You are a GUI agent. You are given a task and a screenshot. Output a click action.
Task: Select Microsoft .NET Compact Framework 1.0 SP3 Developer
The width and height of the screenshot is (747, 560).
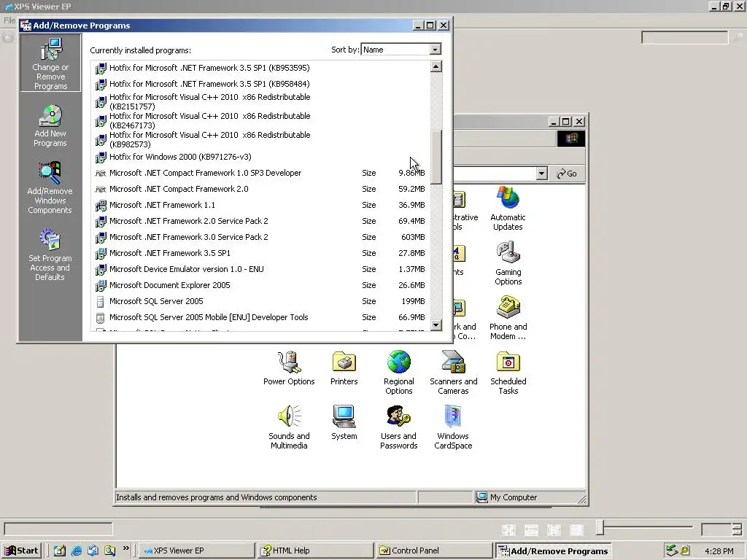point(260,173)
